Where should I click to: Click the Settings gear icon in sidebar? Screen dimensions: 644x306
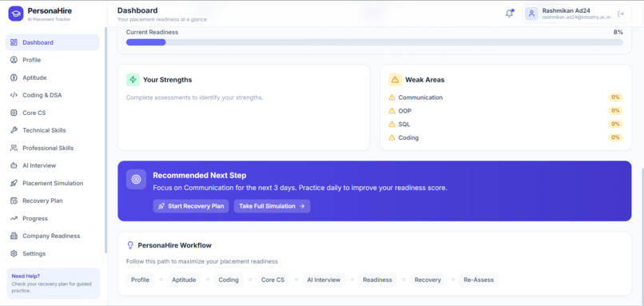point(14,253)
